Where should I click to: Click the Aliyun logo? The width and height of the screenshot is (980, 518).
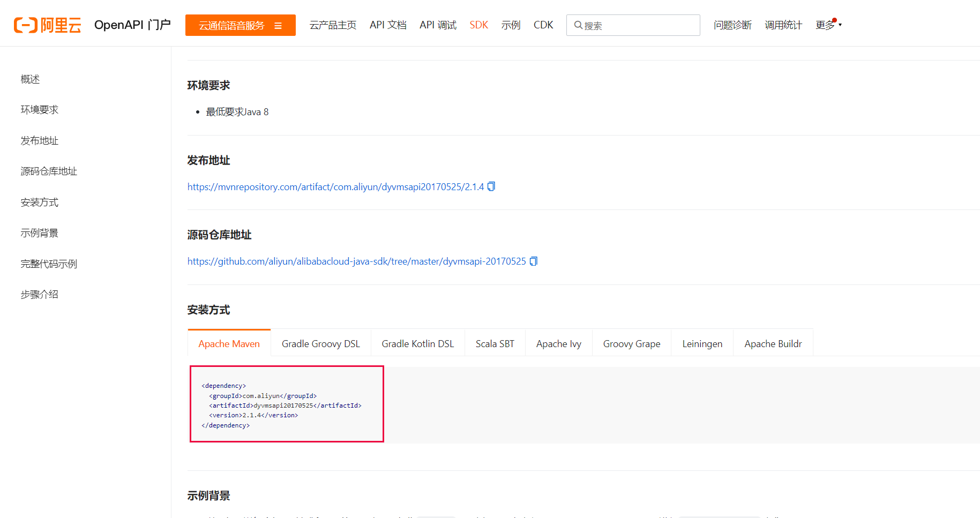point(47,25)
